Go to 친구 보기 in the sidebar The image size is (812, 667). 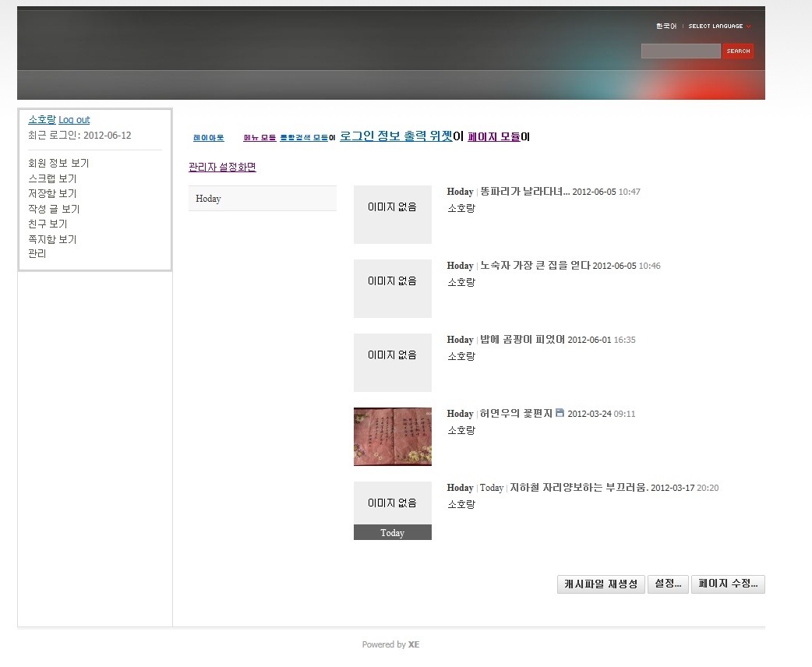(48, 224)
